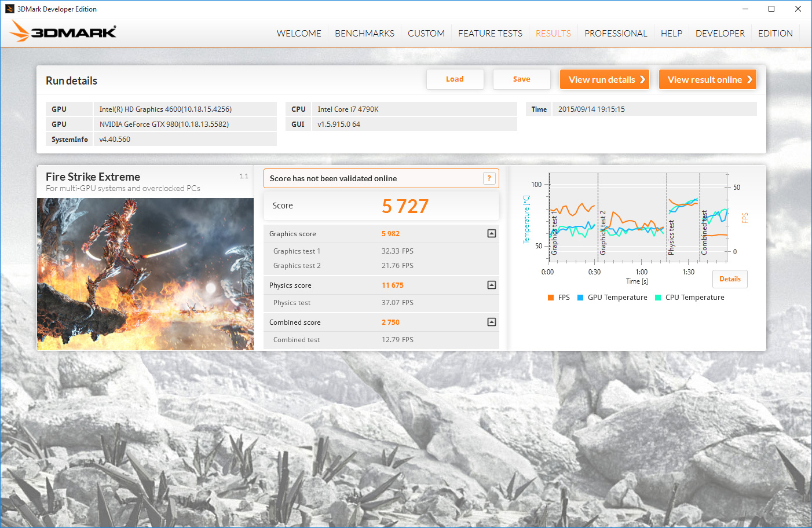Collapse the Graphics score section
Screen dimensions: 812x528
pos(492,233)
